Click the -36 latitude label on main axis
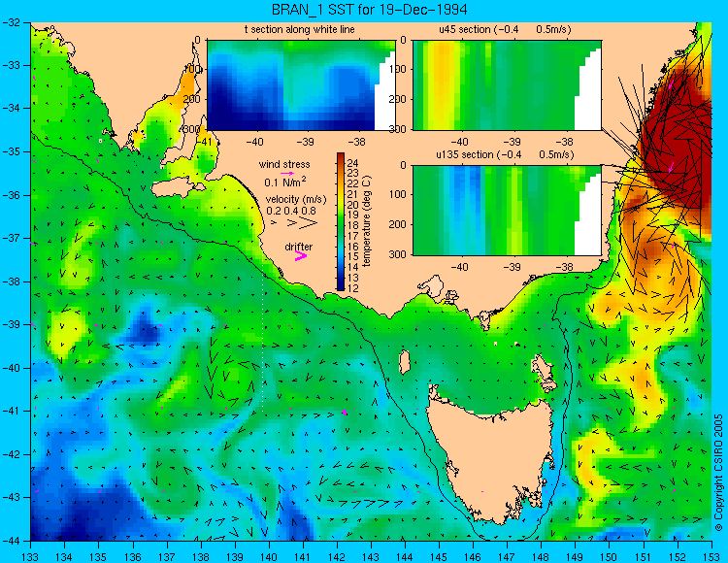The image size is (728, 563). pos(11,195)
